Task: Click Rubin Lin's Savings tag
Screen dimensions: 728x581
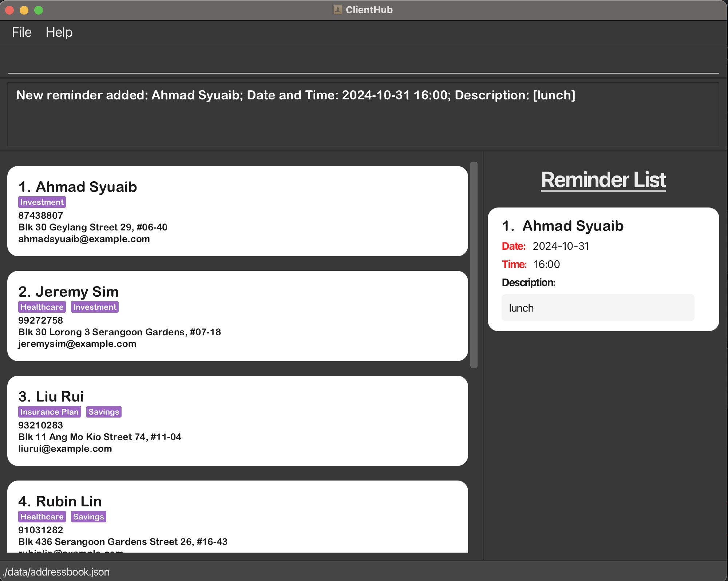Action: coord(88,517)
